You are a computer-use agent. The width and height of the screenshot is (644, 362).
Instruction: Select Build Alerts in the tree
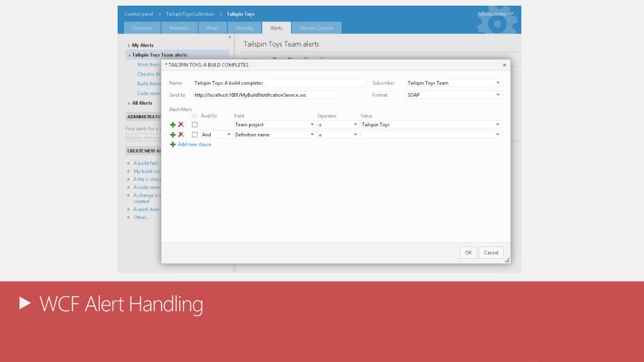[x=149, y=84]
